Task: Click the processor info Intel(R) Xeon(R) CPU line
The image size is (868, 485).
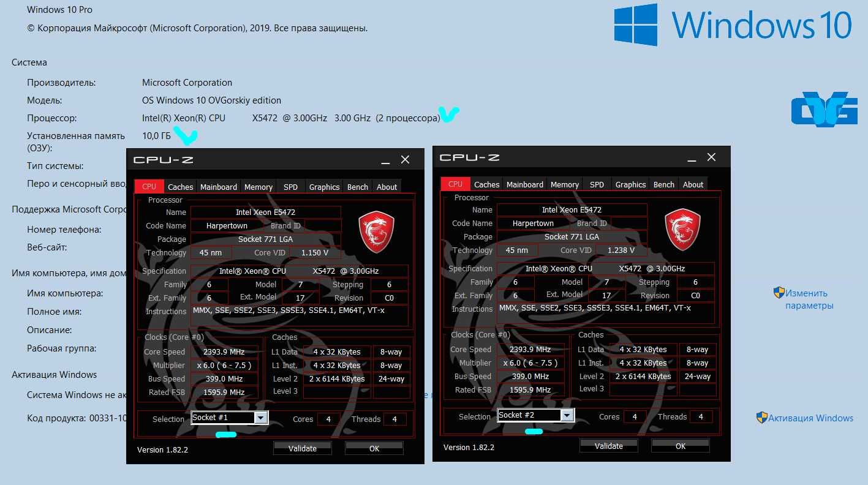Action: 291,118
